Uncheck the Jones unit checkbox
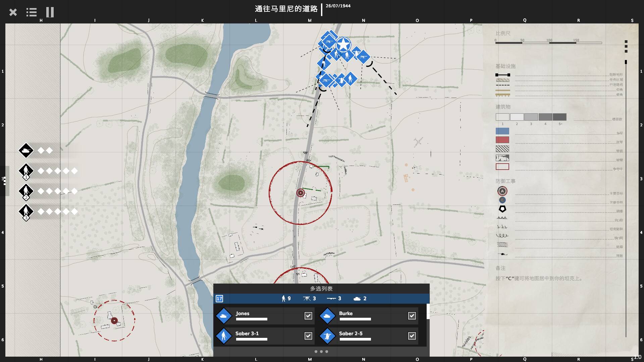 (x=308, y=316)
